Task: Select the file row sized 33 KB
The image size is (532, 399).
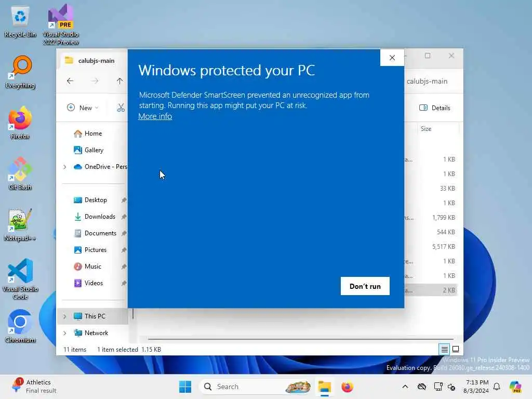Action: (431, 188)
